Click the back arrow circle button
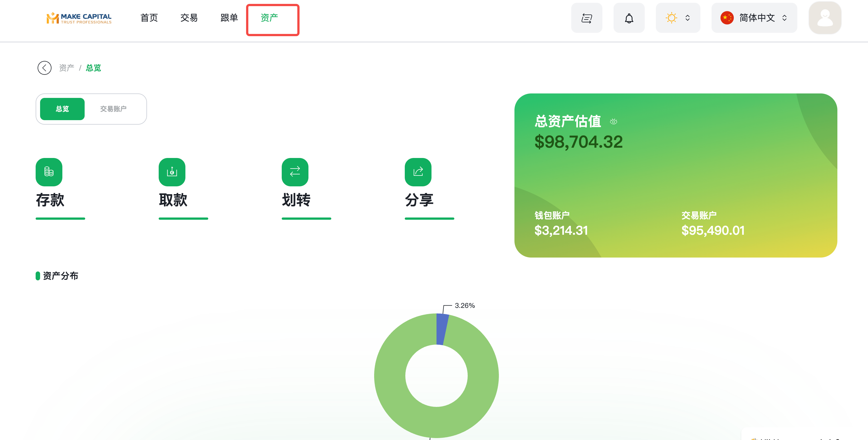This screenshot has height=440, width=868. pyautogui.click(x=45, y=68)
